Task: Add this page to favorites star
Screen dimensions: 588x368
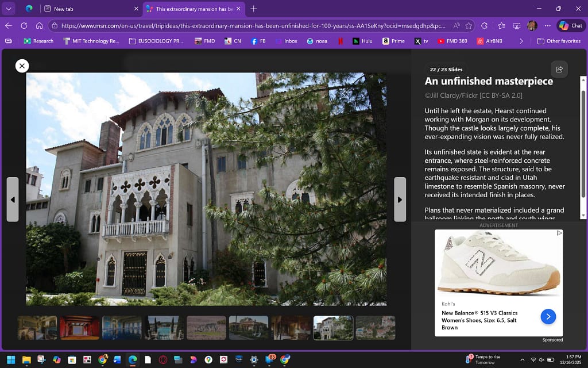Action: pos(469,26)
